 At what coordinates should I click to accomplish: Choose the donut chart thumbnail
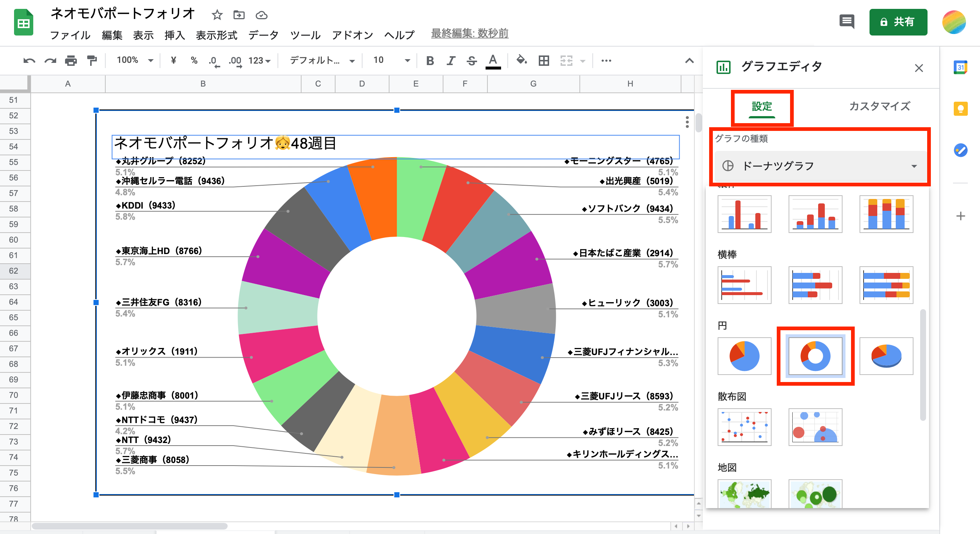(815, 356)
